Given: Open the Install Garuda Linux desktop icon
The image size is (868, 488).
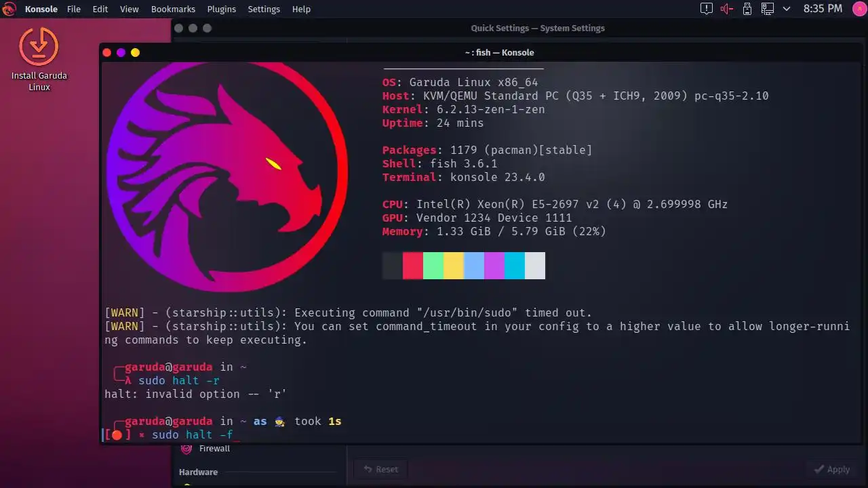Looking at the screenshot, I should 39,60.
